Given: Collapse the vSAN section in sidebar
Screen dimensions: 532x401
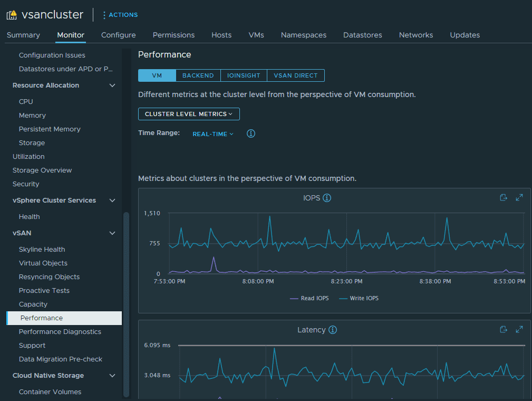Looking at the screenshot, I should 112,233.
